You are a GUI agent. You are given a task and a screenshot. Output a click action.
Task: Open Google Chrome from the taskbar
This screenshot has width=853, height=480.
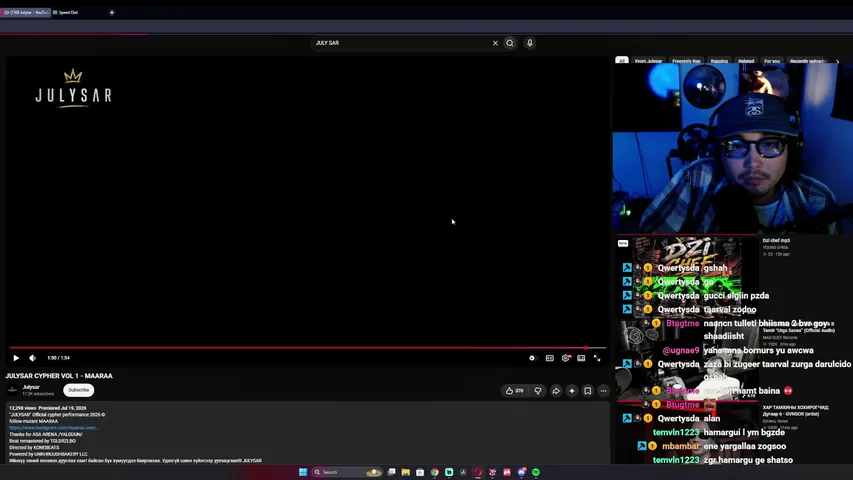[435, 472]
